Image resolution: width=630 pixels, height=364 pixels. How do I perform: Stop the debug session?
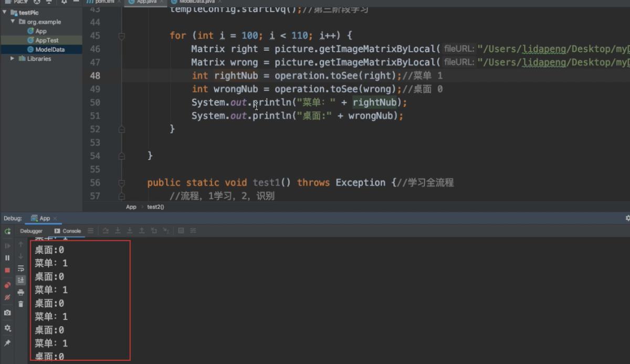point(7,270)
